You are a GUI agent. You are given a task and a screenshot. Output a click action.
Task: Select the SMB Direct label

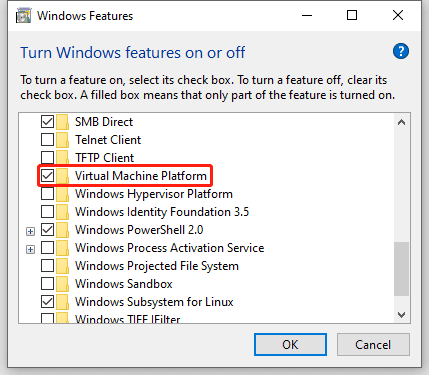[x=104, y=122]
